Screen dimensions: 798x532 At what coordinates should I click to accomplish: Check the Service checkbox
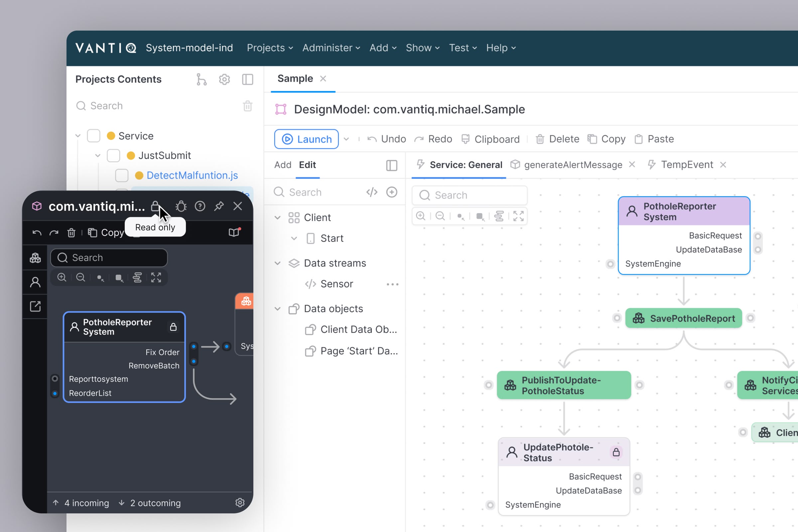(x=94, y=136)
